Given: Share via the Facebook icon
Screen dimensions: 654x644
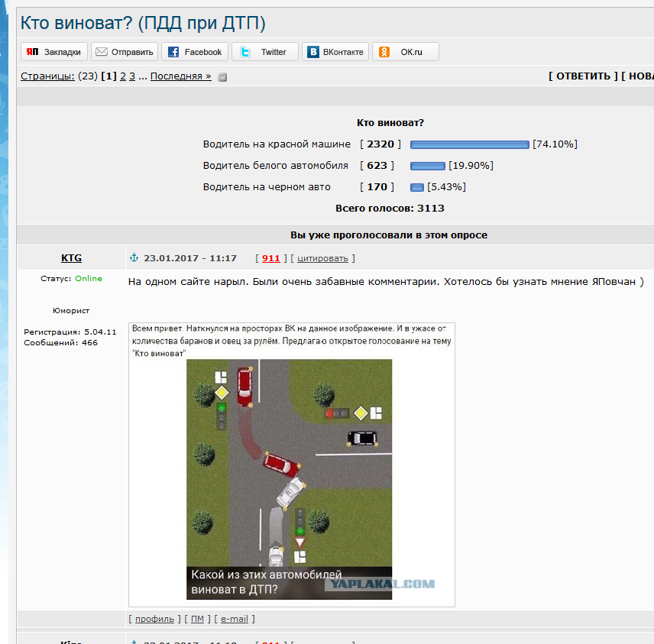Looking at the screenshot, I should point(173,52).
